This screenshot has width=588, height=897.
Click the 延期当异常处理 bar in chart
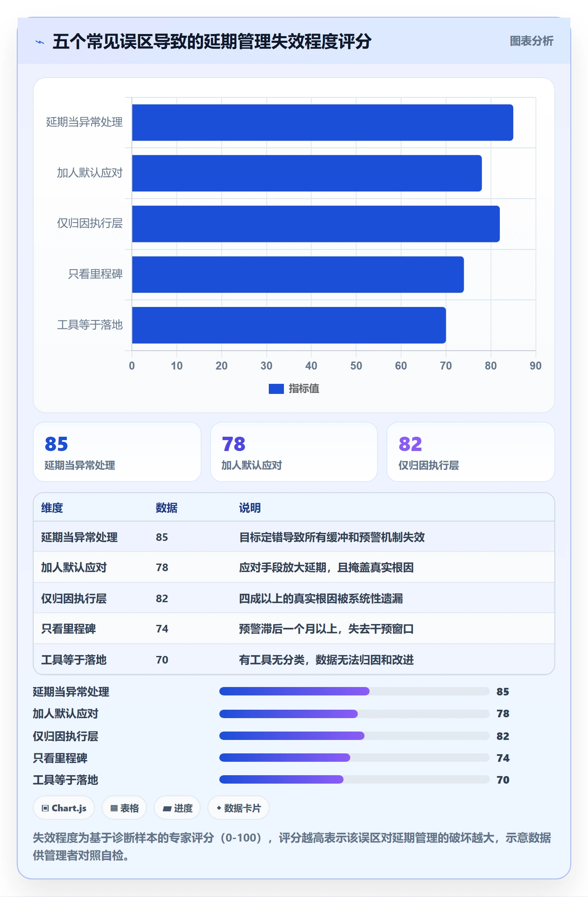323,123
